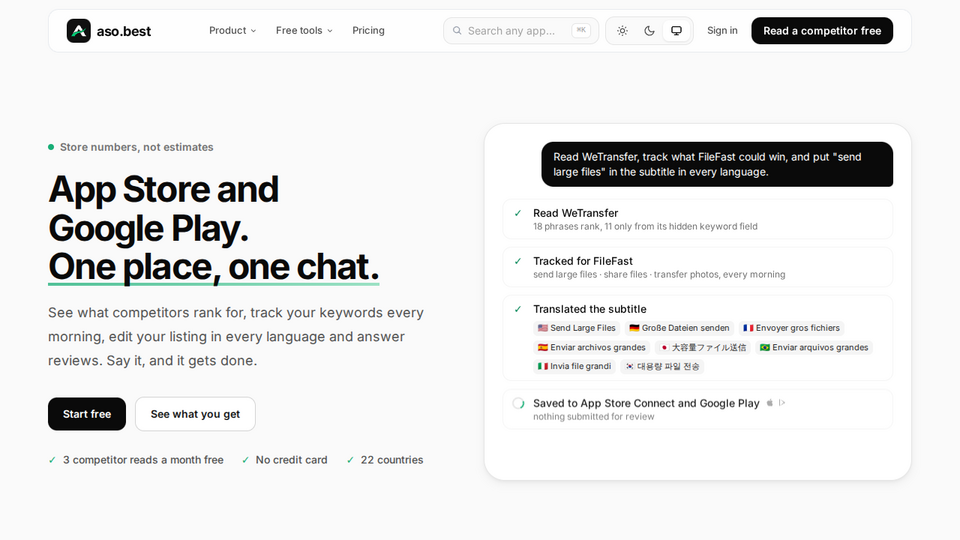Focus the Search any app field
Viewport: 960px width, 540px height.
pyautogui.click(x=521, y=31)
